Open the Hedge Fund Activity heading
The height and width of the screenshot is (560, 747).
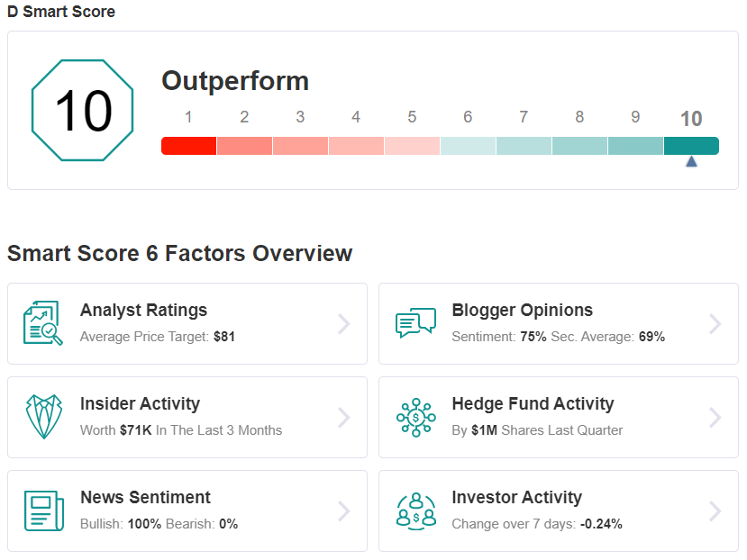click(533, 404)
